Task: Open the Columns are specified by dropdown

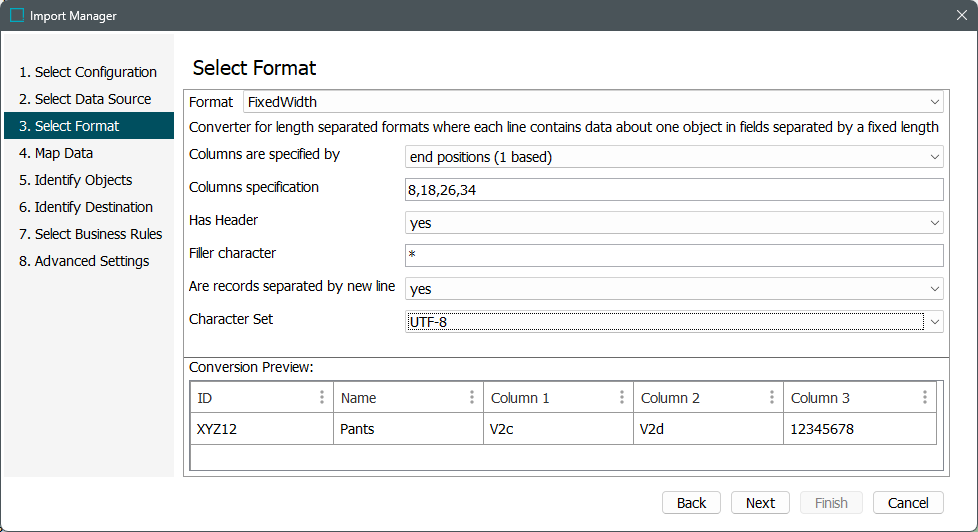Action: [674, 157]
